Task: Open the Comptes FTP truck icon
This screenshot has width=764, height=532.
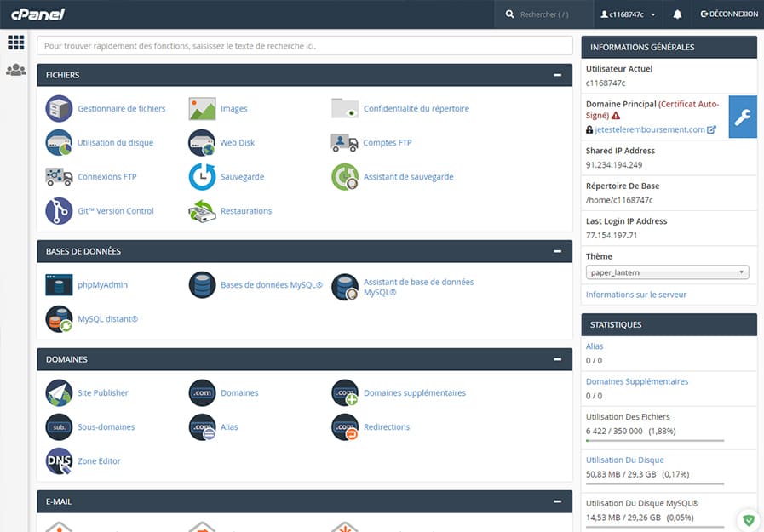Action: pyautogui.click(x=345, y=143)
